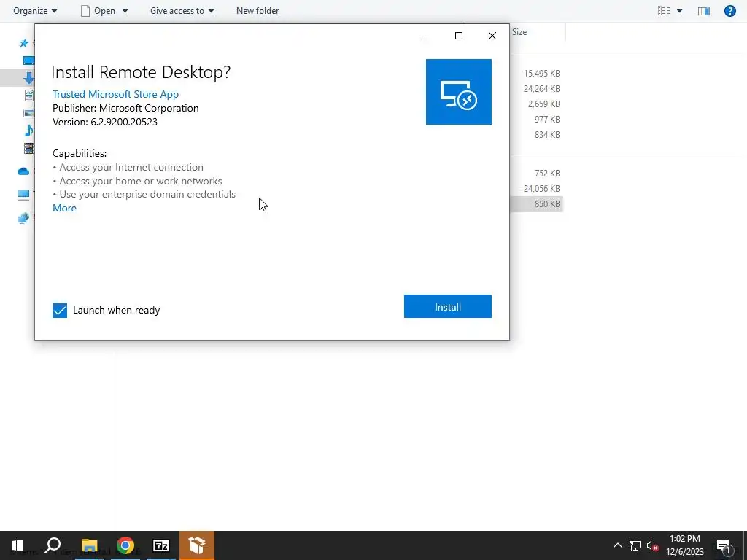Click New folder in Explorer toolbar

coord(258,10)
